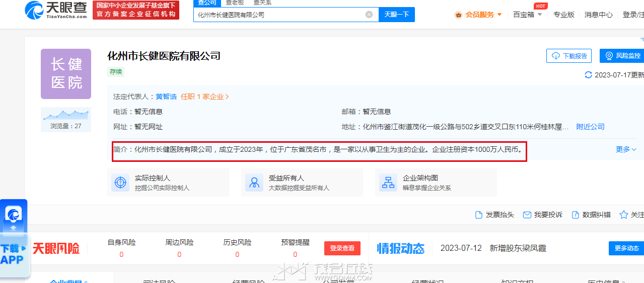Click the TianYanCha logo
644x283 pixels.
coord(56,10)
